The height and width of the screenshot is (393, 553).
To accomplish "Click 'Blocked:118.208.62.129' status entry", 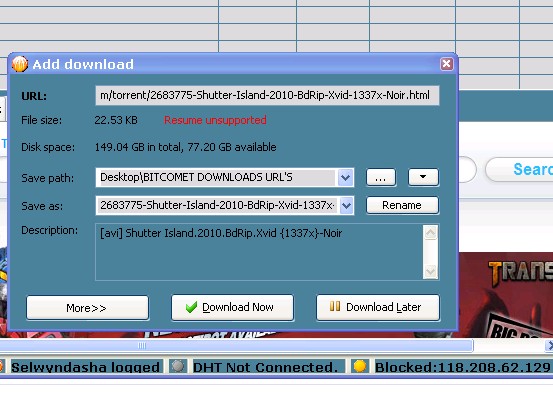I will click(x=463, y=367).
